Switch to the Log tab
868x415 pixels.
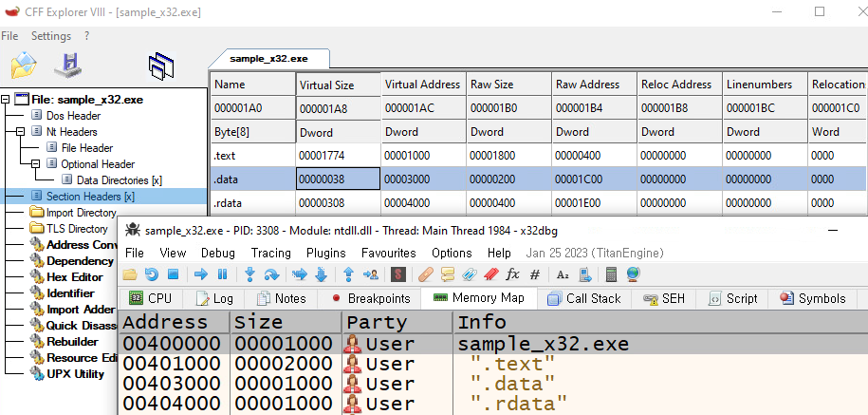click(214, 298)
